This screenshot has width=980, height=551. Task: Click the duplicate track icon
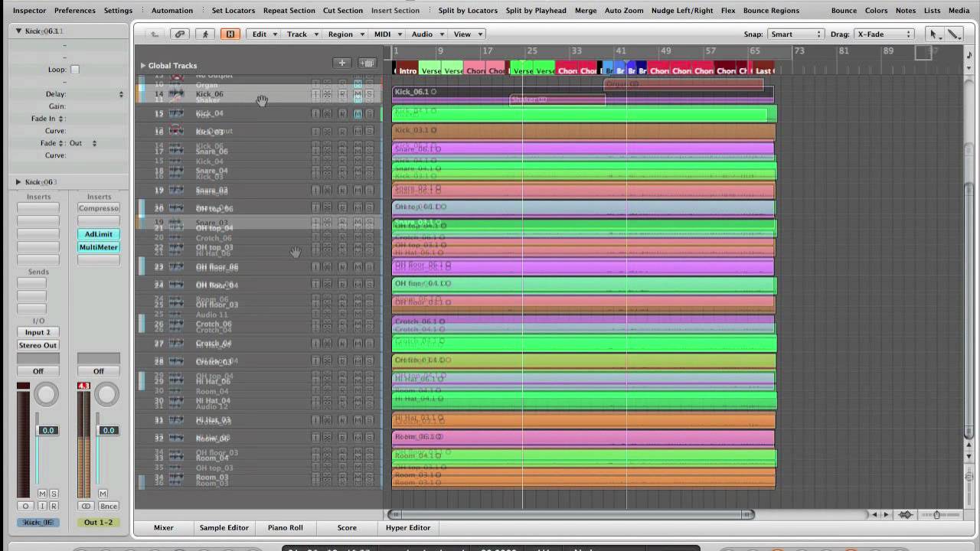[x=367, y=63]
